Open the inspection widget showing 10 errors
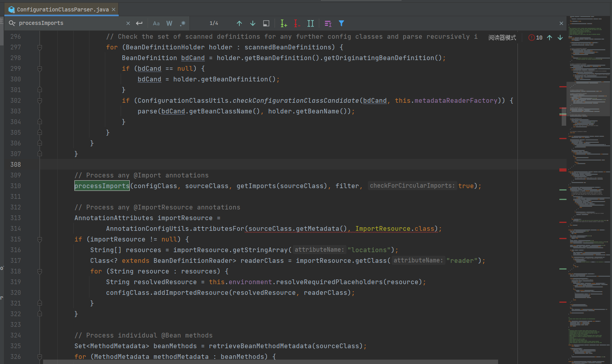Viewport: 612px width, 364px height. click(536, 38)
